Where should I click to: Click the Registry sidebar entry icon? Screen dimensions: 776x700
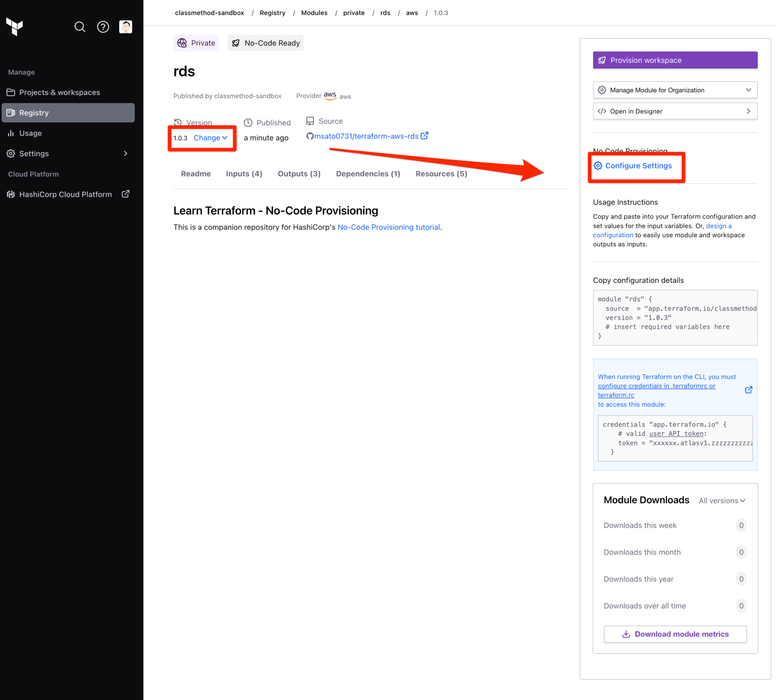pyautogui.click(x=10, y=113)
